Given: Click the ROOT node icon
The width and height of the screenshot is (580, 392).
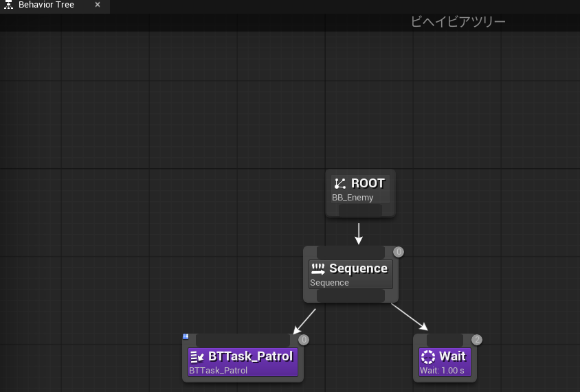Looking at the screenshot, I should click(x=340, y=183).
